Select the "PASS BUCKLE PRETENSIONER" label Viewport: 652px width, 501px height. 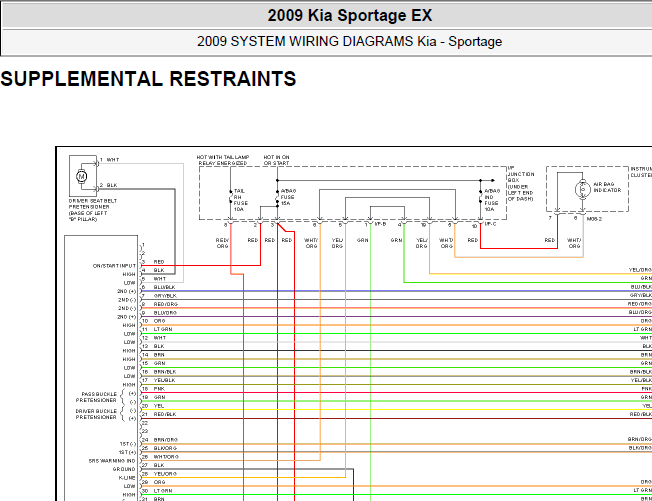(96, 397)
